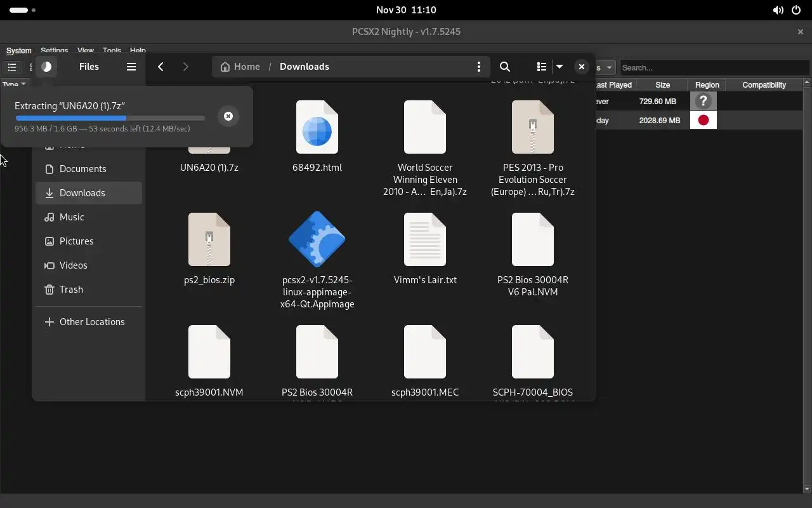Select PES 2013 Pro Evolution Soccer archive

click(x=533, y=148)
